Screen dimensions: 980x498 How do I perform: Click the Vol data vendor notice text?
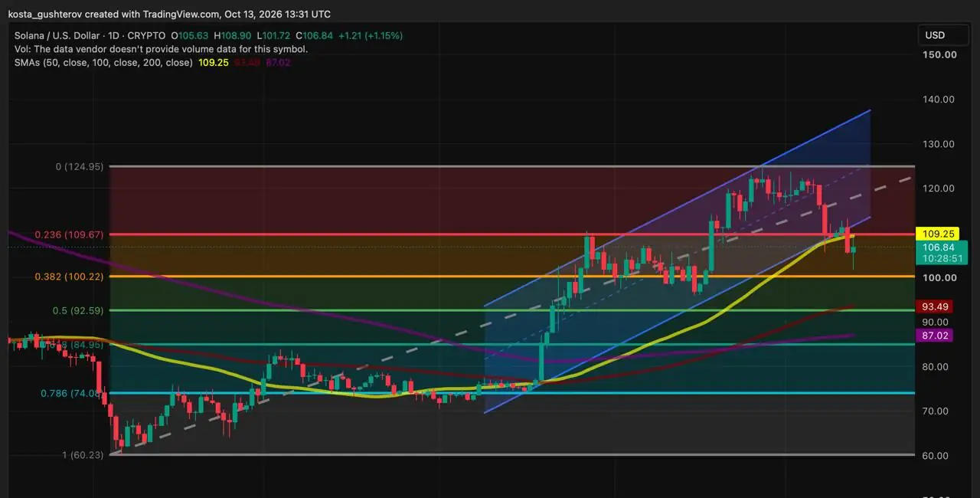[x=162, y=49]
